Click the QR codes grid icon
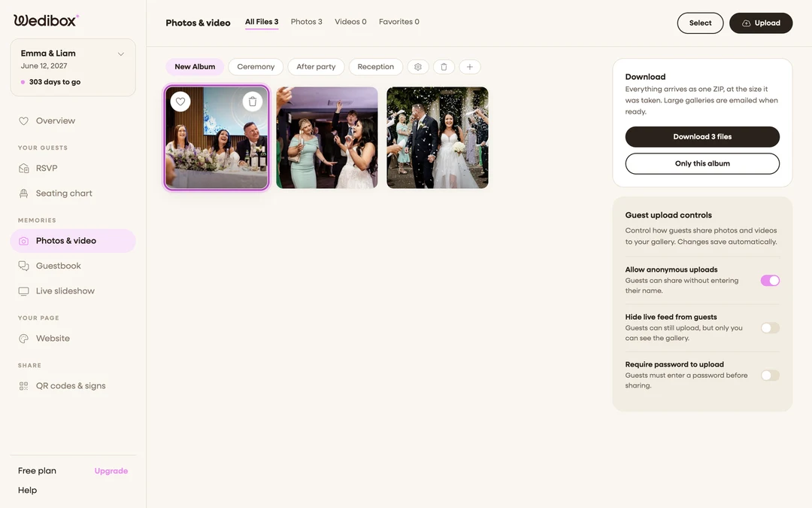This screenshot has height=508, width=812. 24,386
